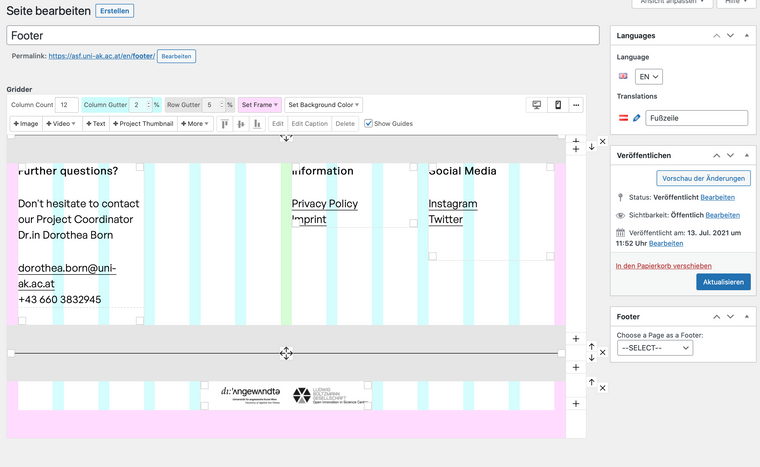
Task: Switch to mobile preview icon
Action: tap(558, 105)
